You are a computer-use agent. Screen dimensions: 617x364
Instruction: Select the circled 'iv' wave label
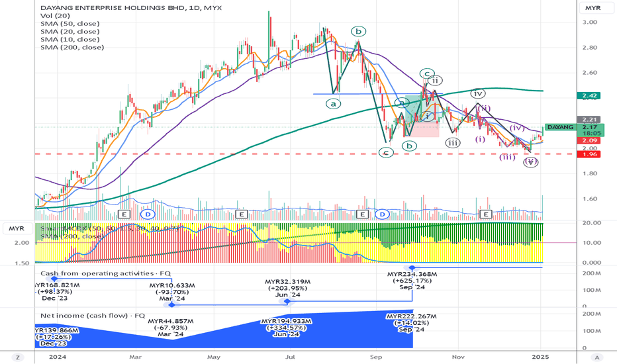(478, 94)
